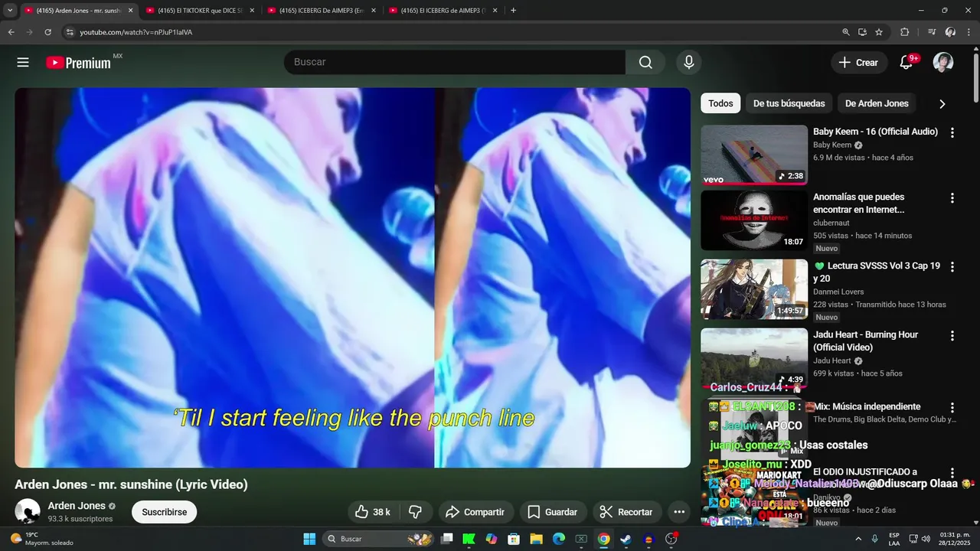The height and width of the screenshot is (551, 980).
Task: Open Chrome three-dot menu
Action: tap(969, 32)
